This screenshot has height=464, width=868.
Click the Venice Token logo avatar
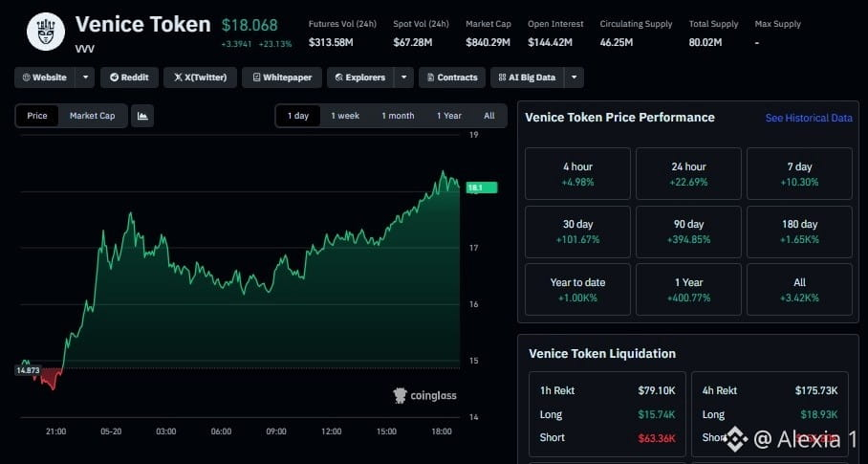click(46, 33)
